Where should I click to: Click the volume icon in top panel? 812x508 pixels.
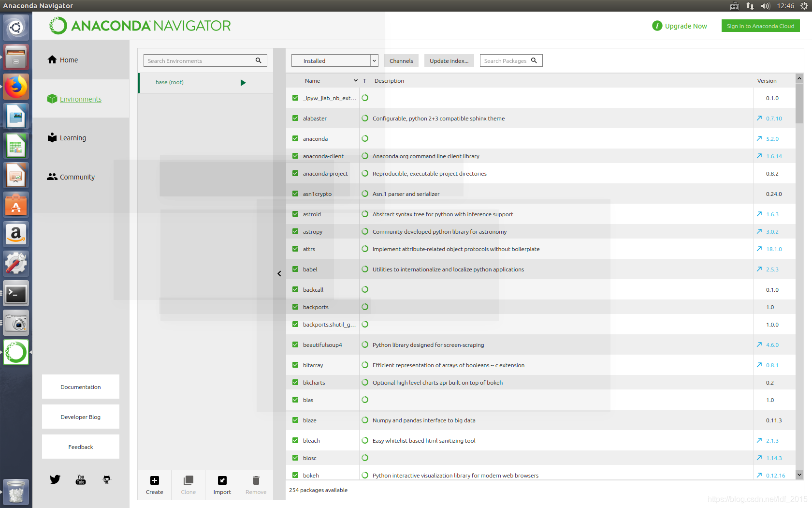766,6
